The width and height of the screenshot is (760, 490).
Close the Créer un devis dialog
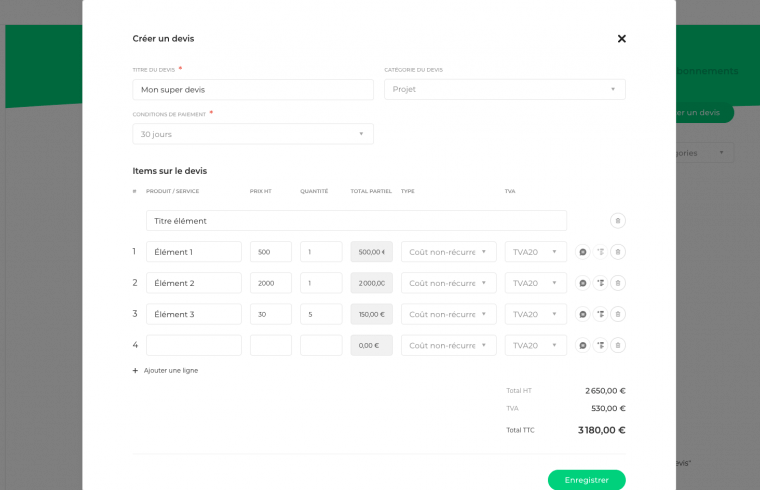point(621,39)
